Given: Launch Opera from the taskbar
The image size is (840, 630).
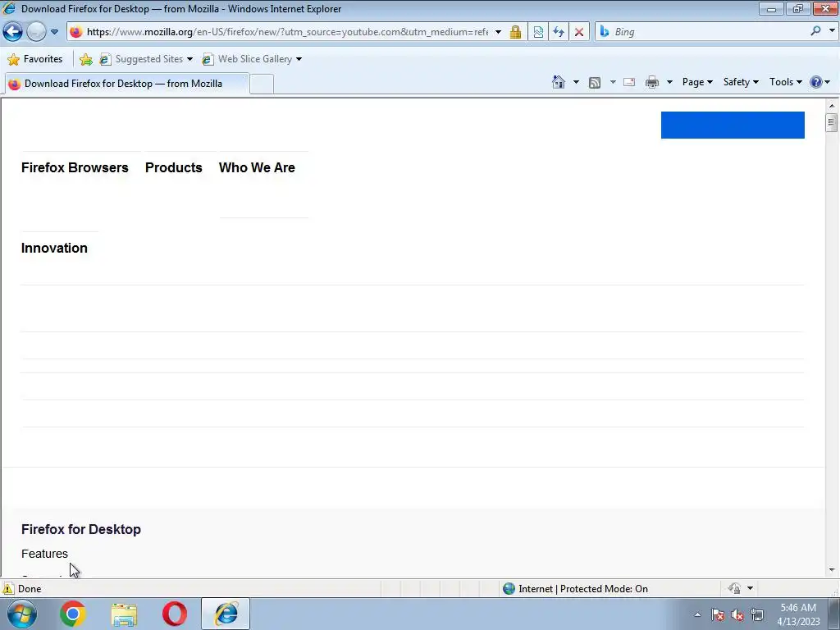Looking at the screenshot, I should tap(175, 614).
